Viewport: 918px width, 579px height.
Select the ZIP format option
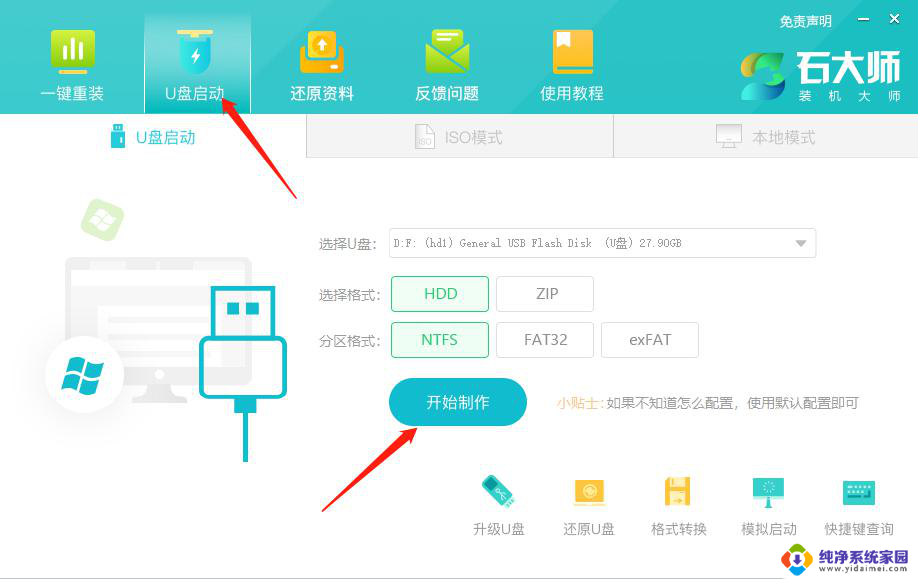coord(545,294)
